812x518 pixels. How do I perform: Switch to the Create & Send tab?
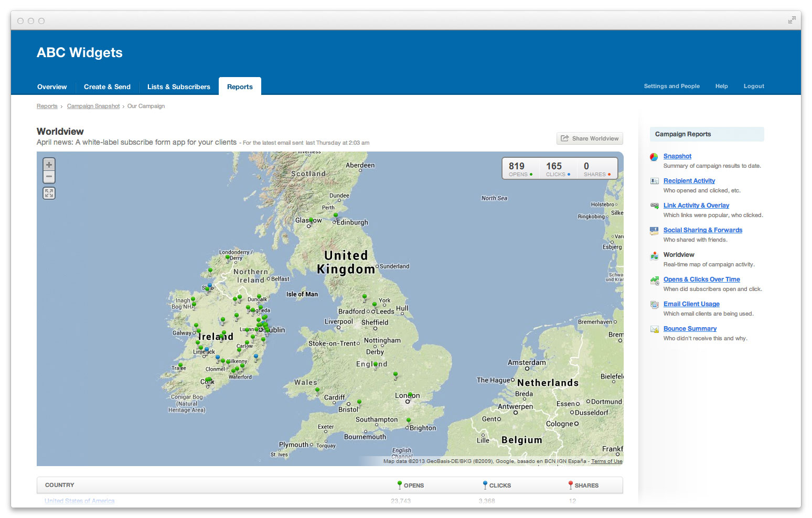point(107,87)
